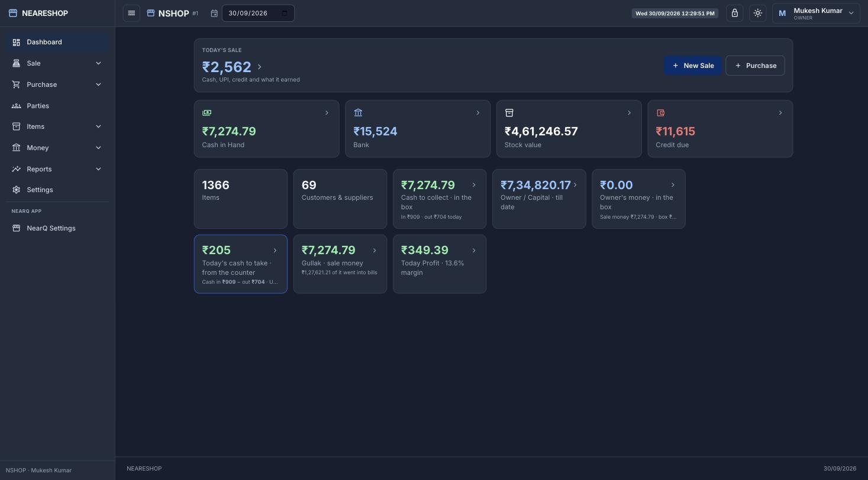Click the NSHOP shop name
The height and width of the screenshot is (480, 868).
click(173, 13)
